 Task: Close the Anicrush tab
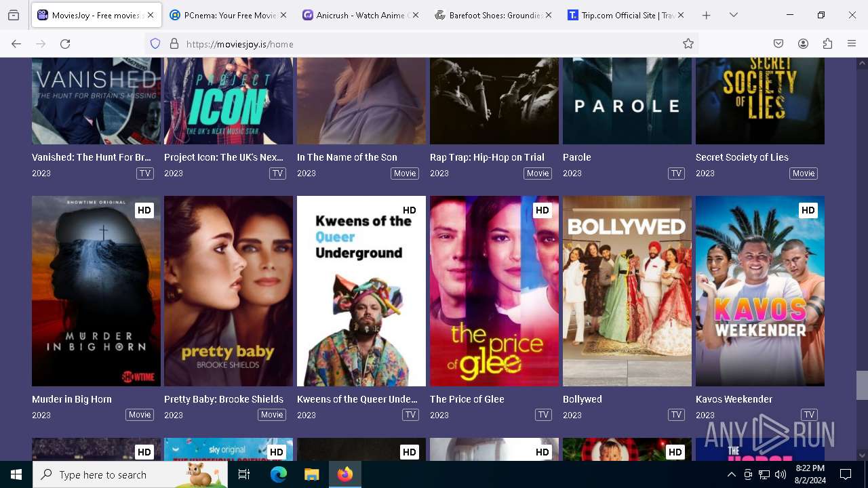(x=415, y=15)
